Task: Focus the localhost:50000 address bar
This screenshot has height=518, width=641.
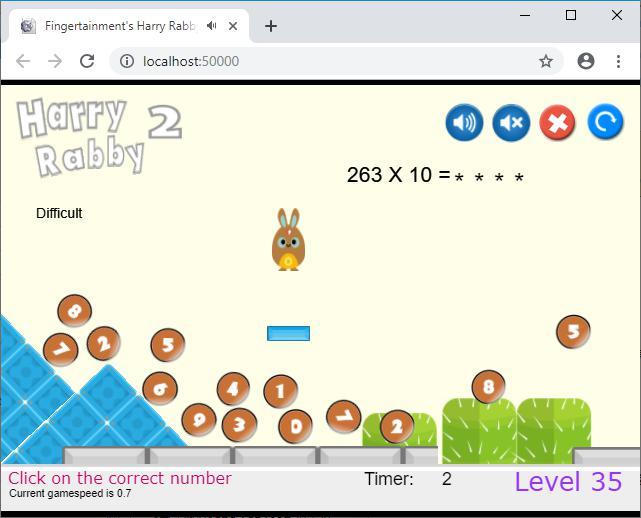Action: click(336, 61)
